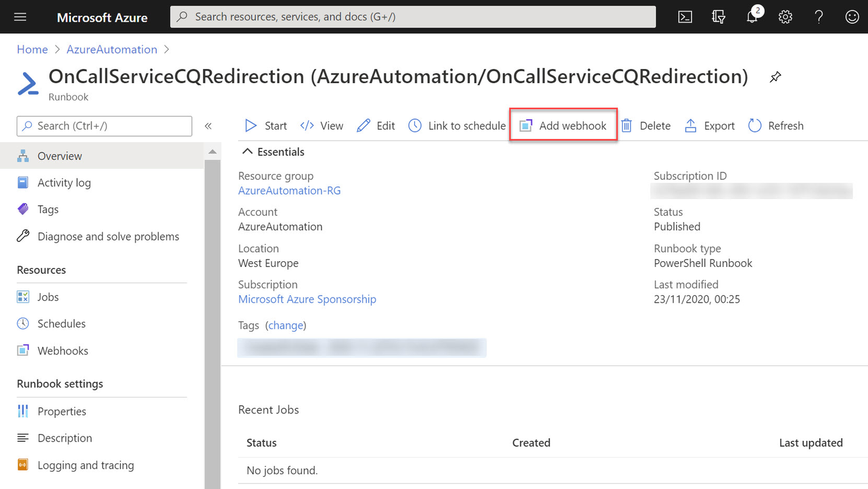Screen dimensions: 868x489
Task: Focus the global search resources box
Action: click(413, 17)
